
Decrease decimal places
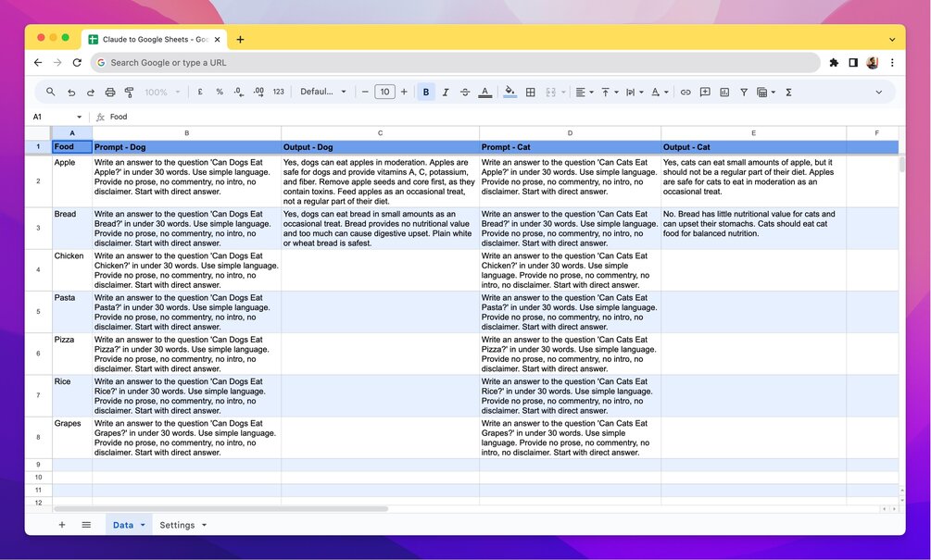point(239,92)
